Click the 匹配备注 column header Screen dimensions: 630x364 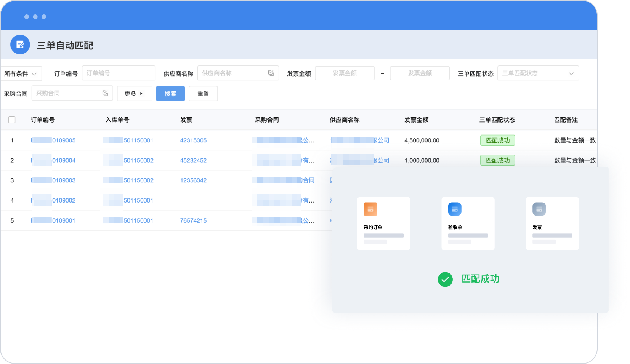[566, 120]
